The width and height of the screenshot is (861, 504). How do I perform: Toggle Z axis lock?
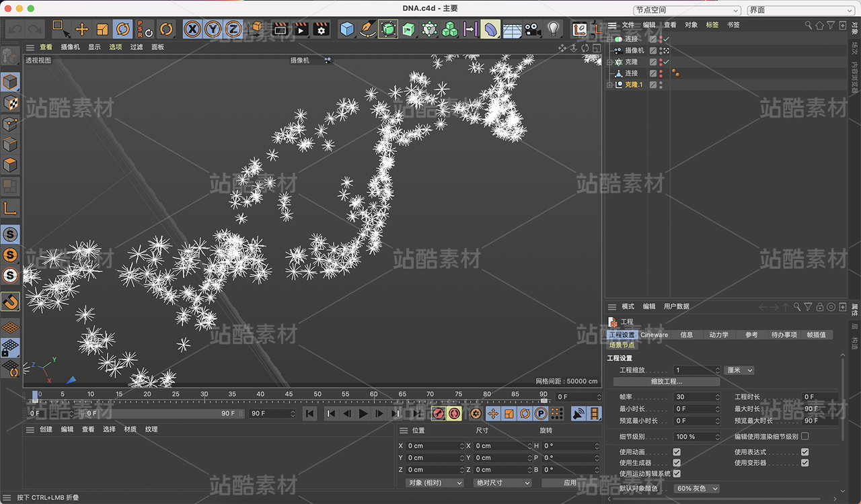click(233, 29)
